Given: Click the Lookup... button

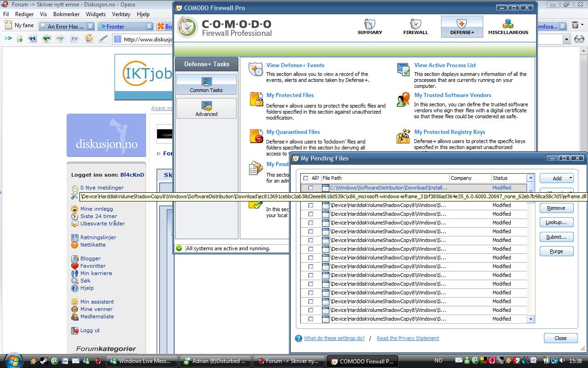Looking at the screenshot, I should point(556,222).
